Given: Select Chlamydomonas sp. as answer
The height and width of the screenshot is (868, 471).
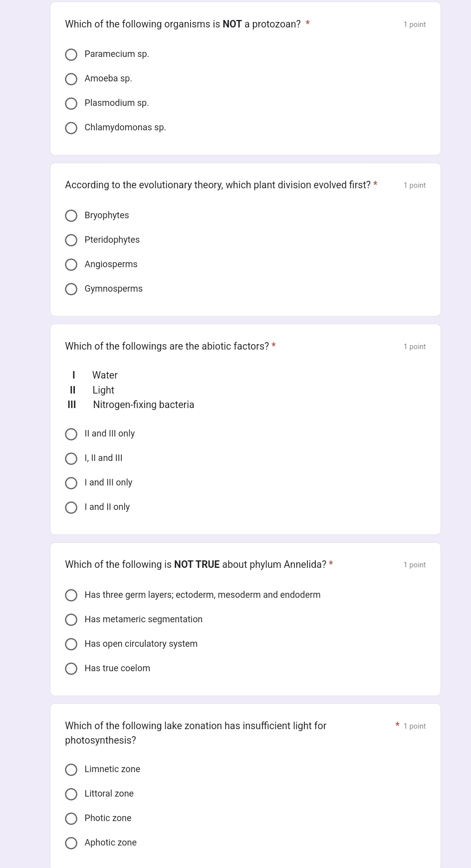Looking at the screenshot, I should (71, 128).
